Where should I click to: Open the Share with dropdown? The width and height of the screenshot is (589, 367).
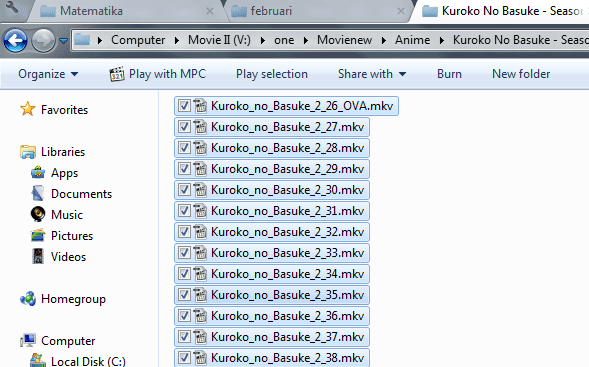point(372,74)
